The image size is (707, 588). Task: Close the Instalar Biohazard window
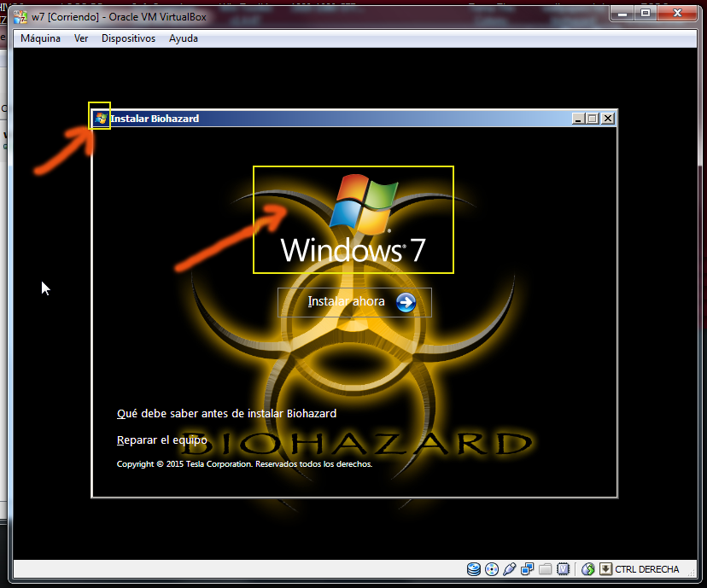(608, 119)
